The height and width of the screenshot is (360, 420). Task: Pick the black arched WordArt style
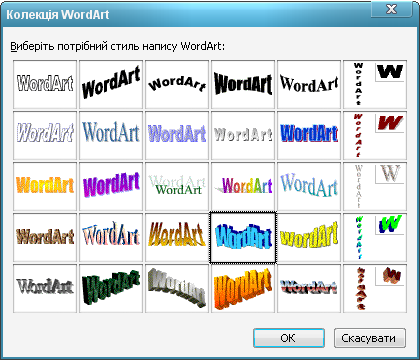(177, 84)
